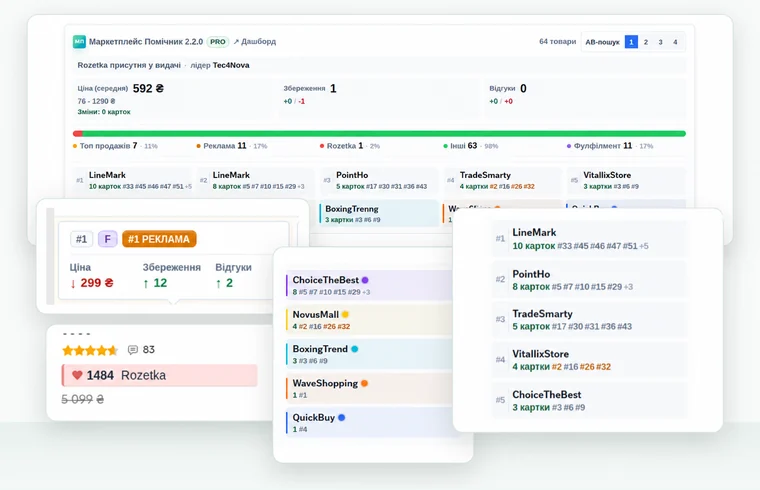Click the Збереження value 1
Image resolution: width=760 pixels, height=490 pixels.
pos(333,88)
